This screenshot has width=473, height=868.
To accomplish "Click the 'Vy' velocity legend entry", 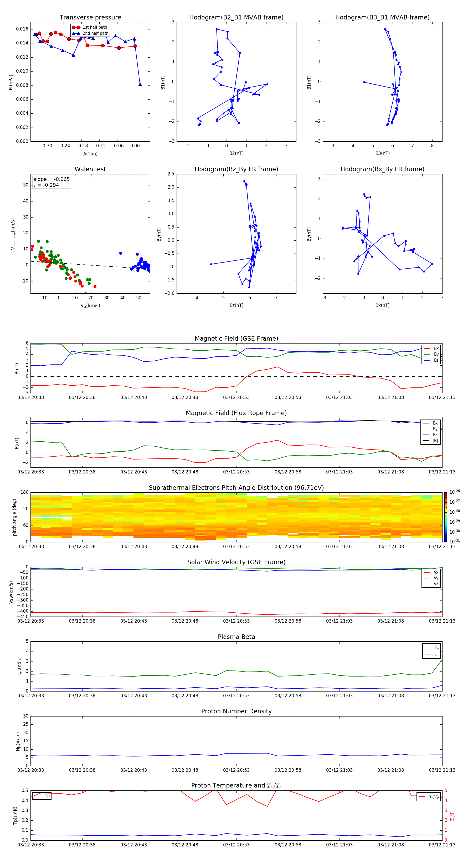I will click(431, 578).
